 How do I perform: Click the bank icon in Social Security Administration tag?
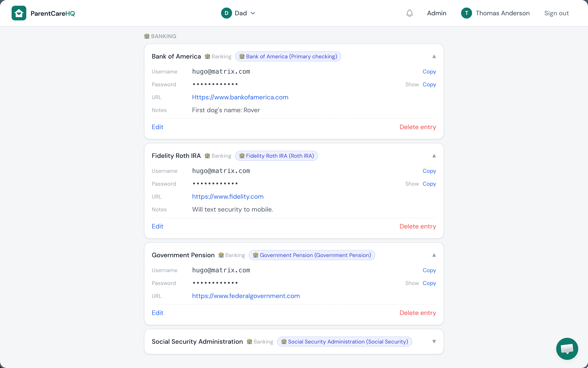pyautogui.click(x=284, y=341)
